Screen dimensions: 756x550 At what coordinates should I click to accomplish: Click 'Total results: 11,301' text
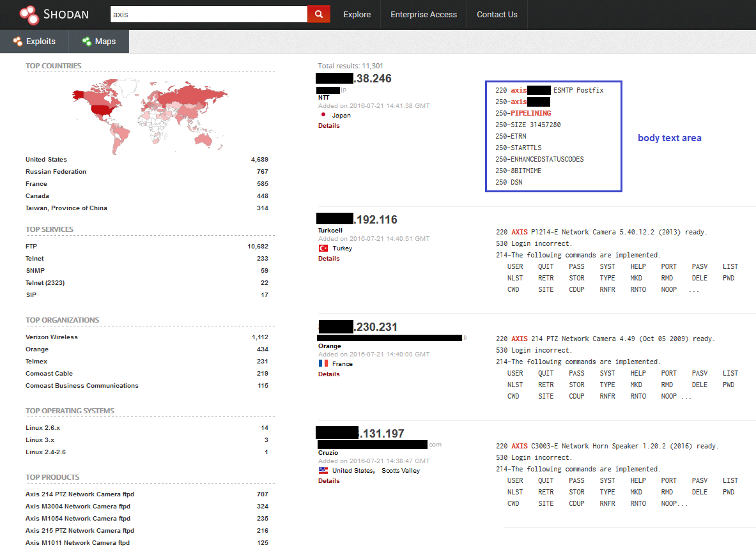point(350,66)
